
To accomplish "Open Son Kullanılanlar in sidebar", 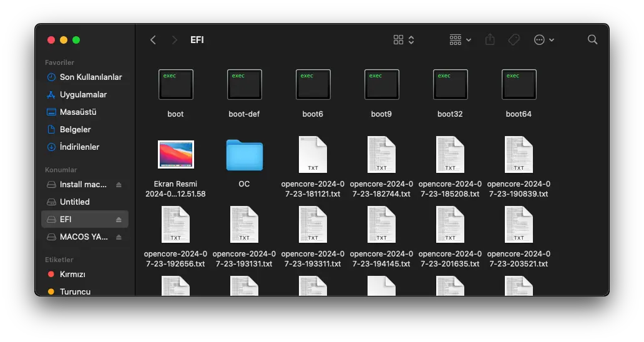I will tap(85, 77).
